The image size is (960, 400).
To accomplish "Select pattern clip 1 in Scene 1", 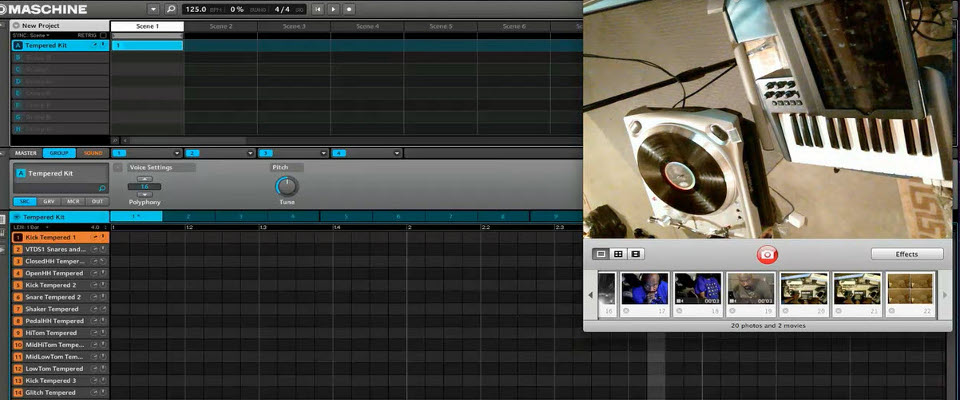I will [147, 45].
